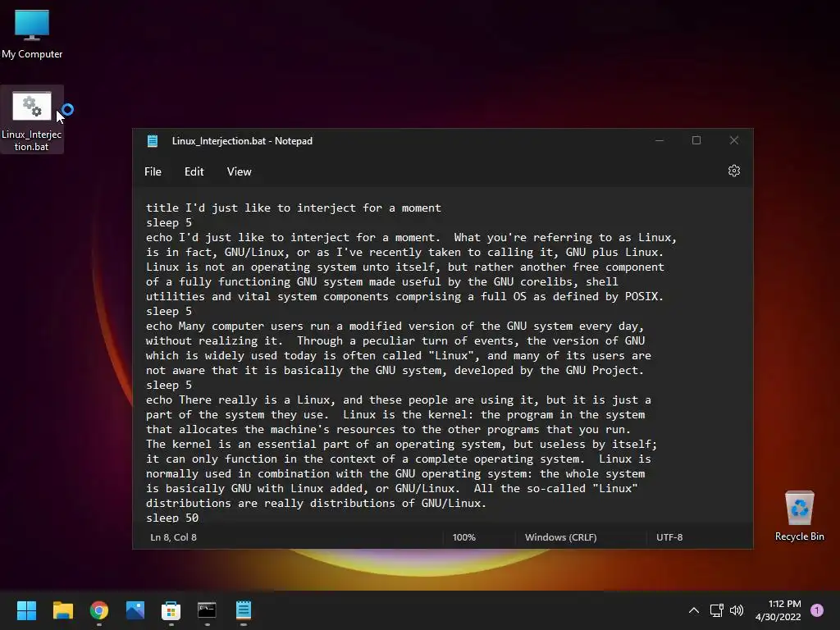The width and height of the screenshot is (840, 630).
Task: Select the Linux_Interjection.bat desktop file
Action: (x=32, y=120)
